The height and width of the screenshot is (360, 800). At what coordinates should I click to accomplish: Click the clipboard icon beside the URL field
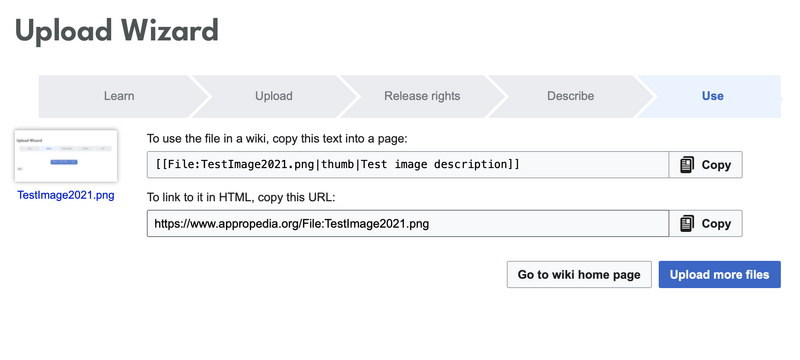click(x=687, y=223)
